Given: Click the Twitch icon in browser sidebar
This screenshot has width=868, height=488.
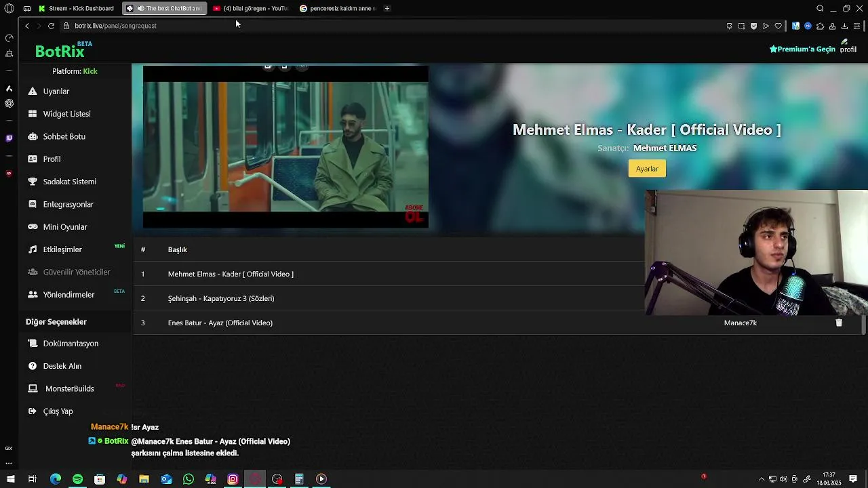Looking at the screenshot, I should (9, 138).
